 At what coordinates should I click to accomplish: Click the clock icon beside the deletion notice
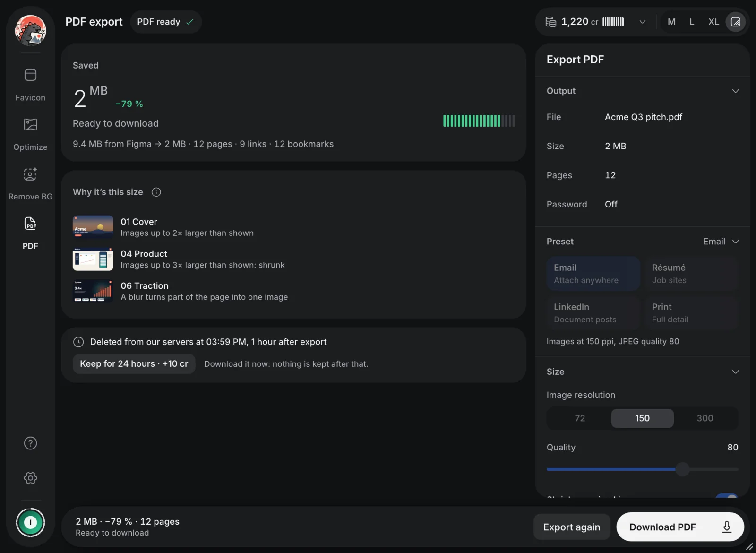(78, 342)
